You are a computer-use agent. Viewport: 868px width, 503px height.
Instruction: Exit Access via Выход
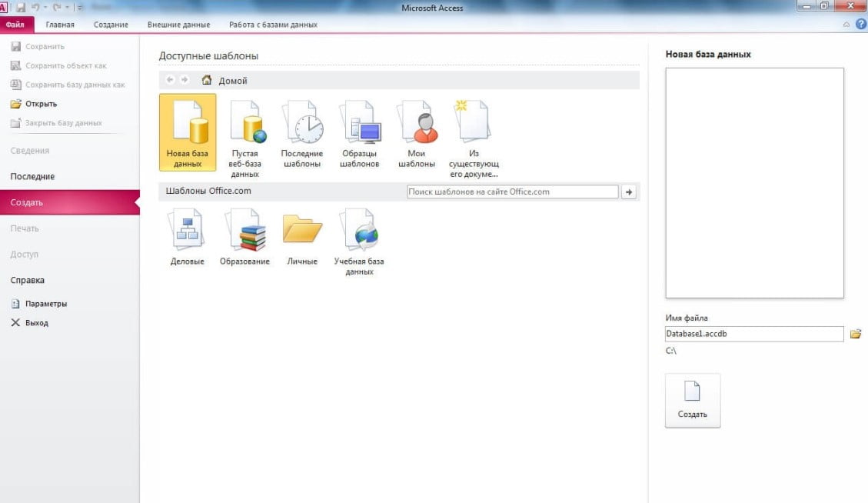[x=29, y=322]
